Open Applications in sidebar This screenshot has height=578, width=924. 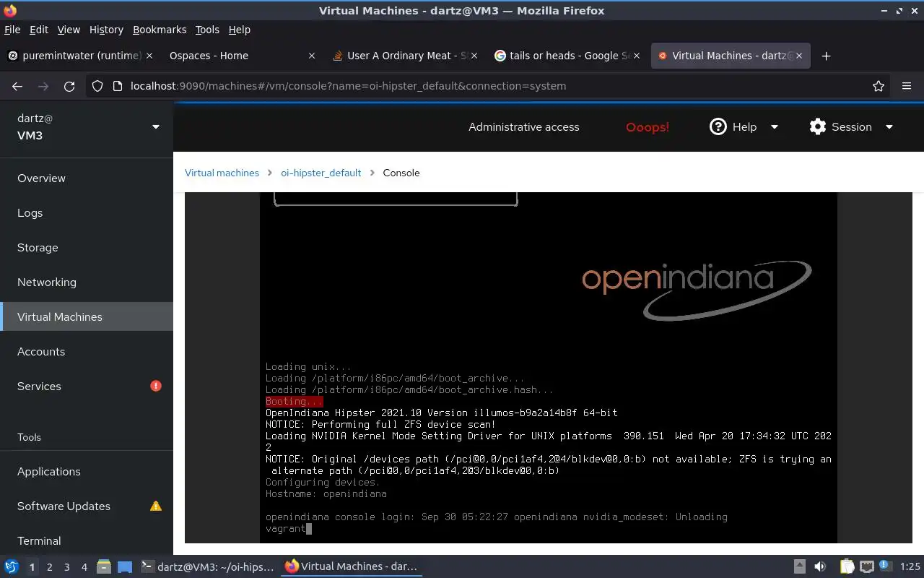(87, 471)
